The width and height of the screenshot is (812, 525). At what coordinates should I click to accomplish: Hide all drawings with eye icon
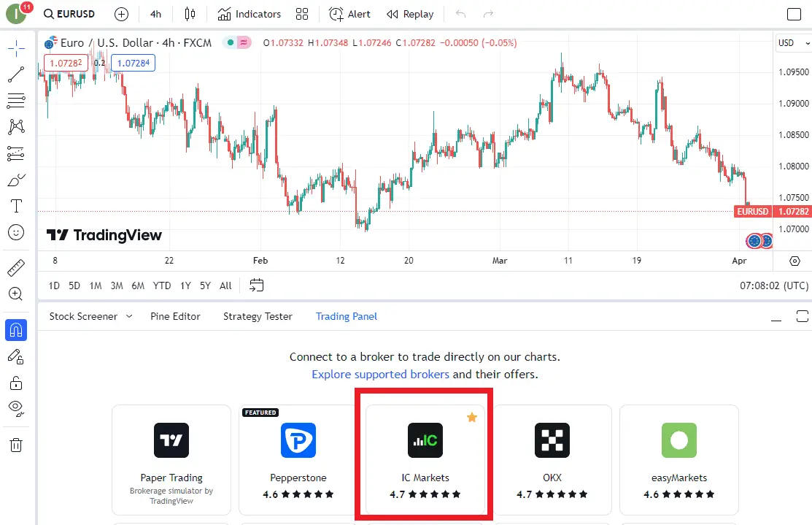pyautogui.click(x=16, y=407)
